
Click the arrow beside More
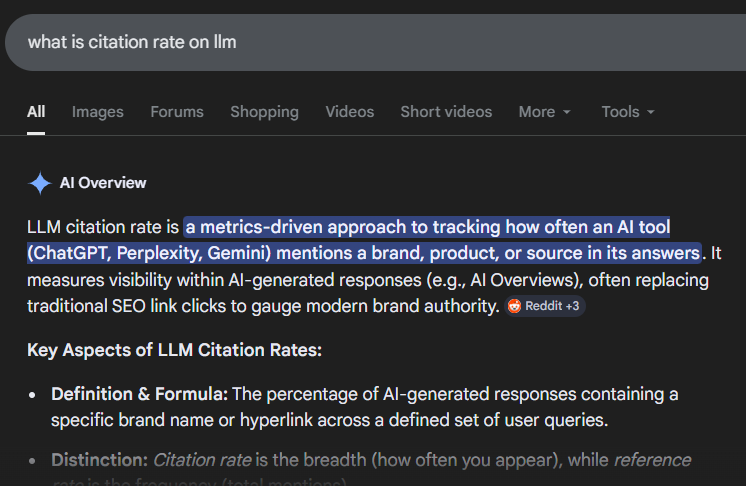pyautogui.click(x=567, y=113)
